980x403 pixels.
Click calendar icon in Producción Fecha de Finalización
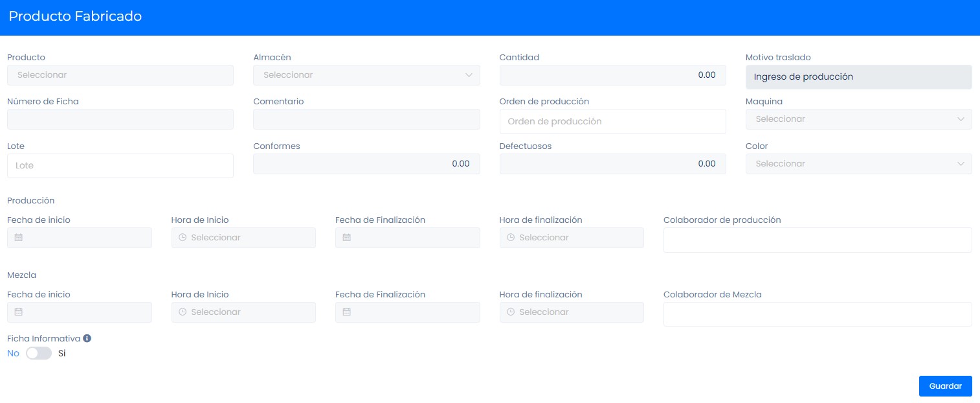(347, 238)
